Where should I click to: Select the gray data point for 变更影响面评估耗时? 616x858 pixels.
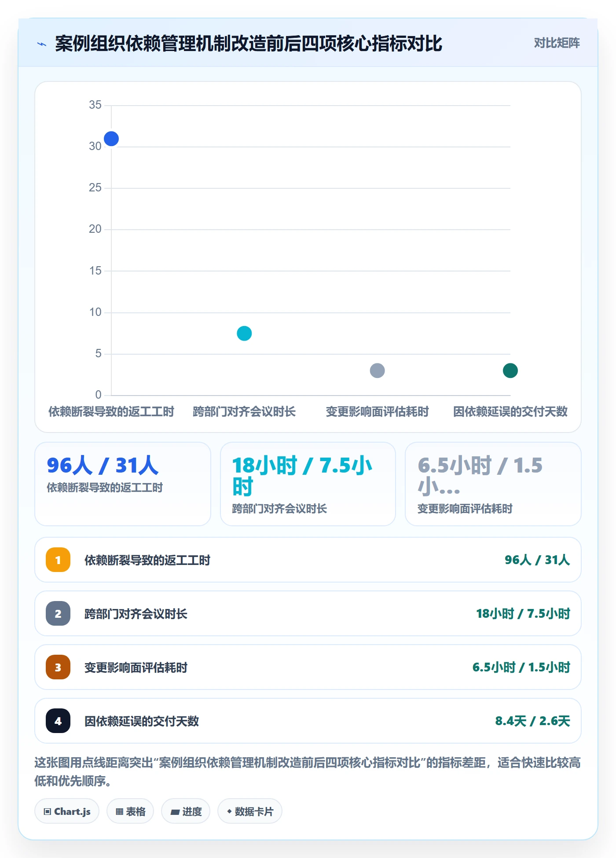coord(378,370)
